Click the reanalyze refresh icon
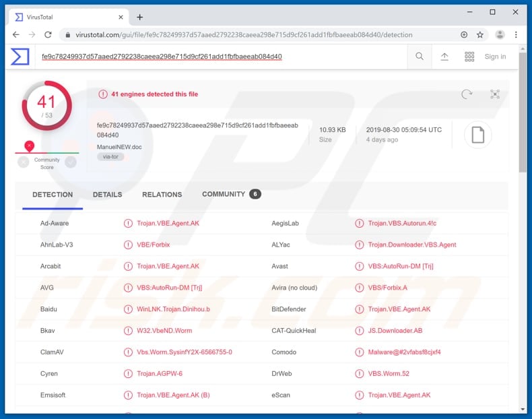532x419 pixels. [467, 94]
